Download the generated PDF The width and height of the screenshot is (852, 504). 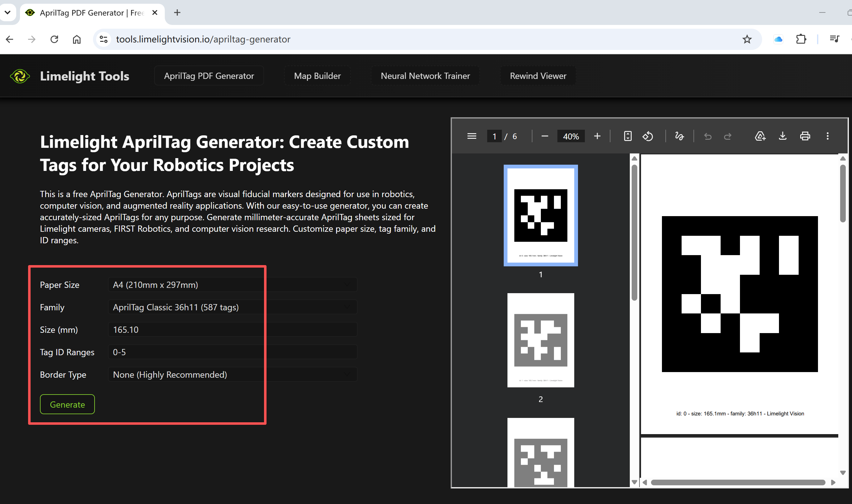pos(782,136)
